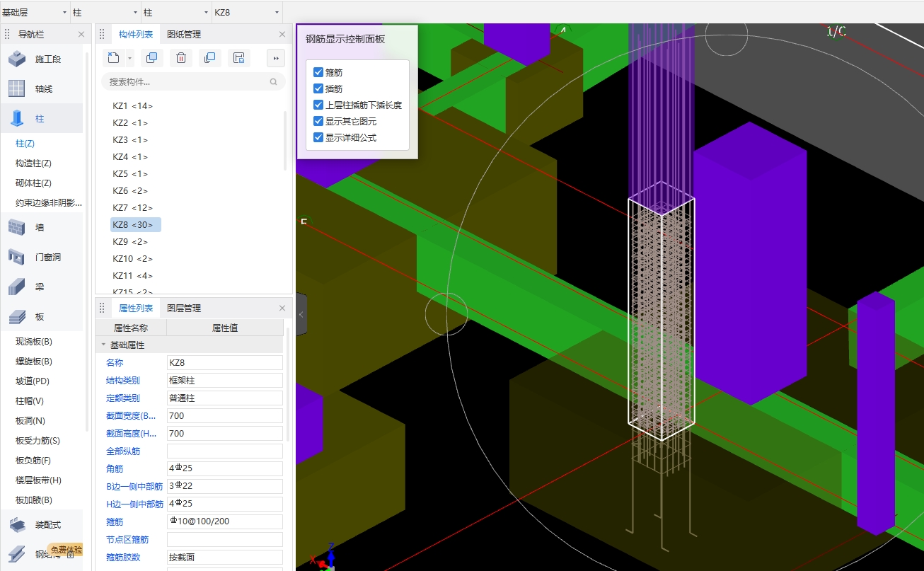Collapse the left side panel handle
This screenshot has height=571, width=924.
point(301,314)
